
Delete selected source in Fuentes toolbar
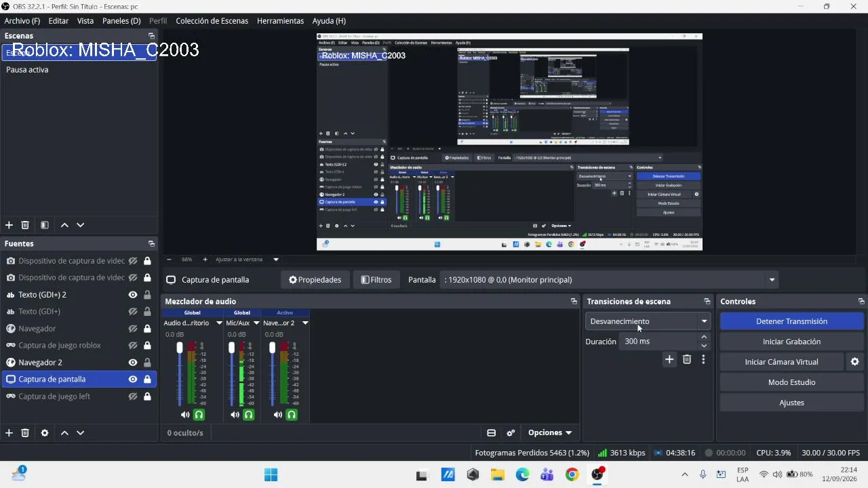click(25, 433)
